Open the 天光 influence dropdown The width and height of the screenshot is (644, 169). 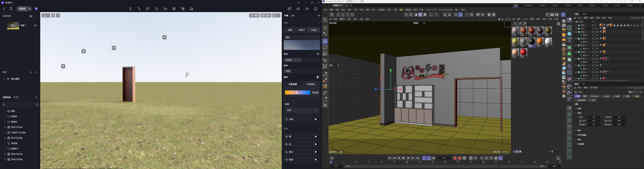(x=302, y=110)
